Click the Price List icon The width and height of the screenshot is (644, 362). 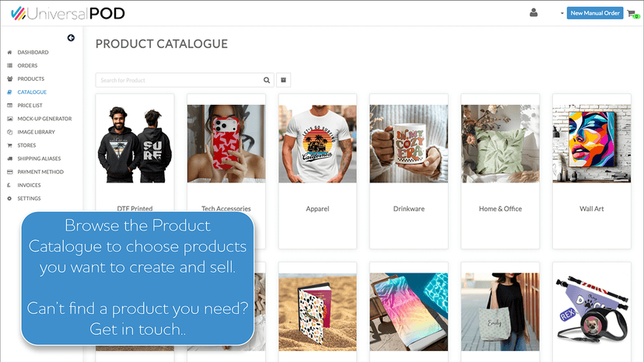(9, 106)
